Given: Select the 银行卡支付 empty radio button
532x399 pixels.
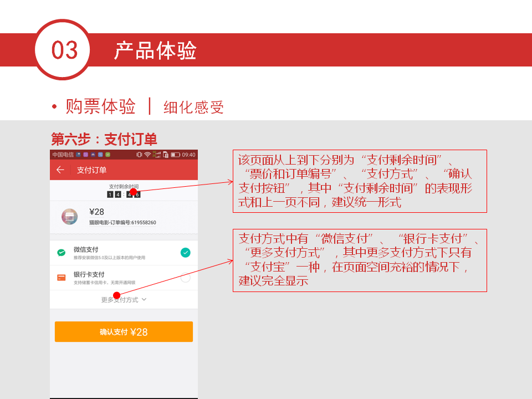Looking at the screenshot, I should (x=185, y=278).
